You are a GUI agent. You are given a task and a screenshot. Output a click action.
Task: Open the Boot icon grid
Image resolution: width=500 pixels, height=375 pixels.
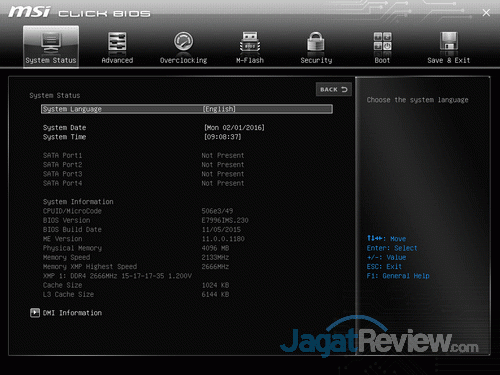point(382,42)
